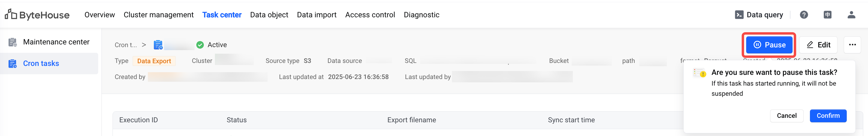The image size is (868, 136).
Task: Click the cron task clipboard icon in breadcrumb
Action: 158,45
